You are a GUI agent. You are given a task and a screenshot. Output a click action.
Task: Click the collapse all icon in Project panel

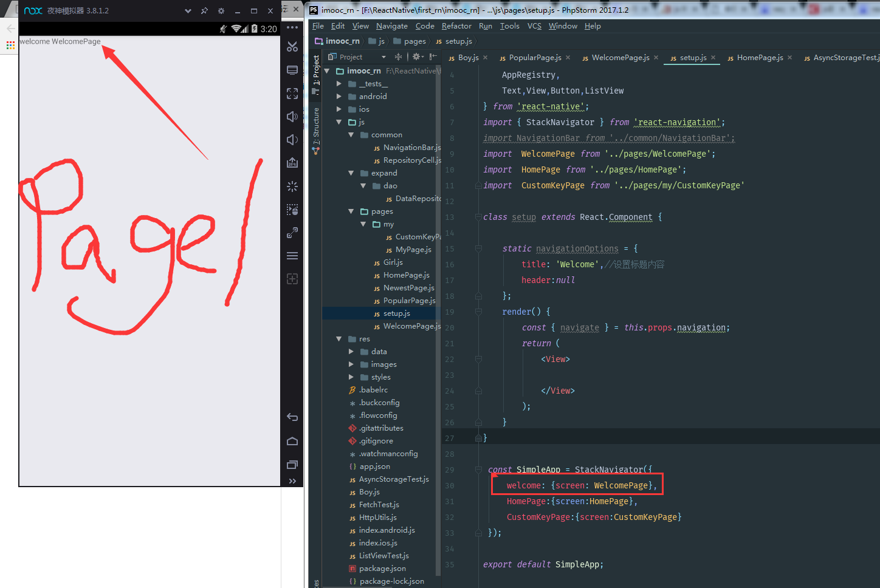point(398,56)
